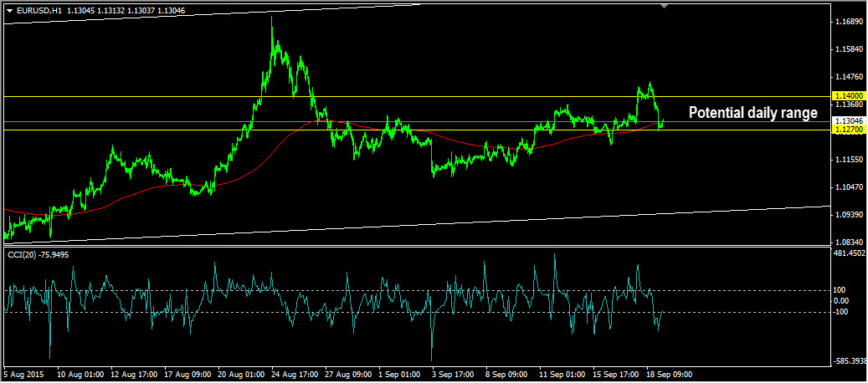Screen dimensions: 868x383
Task: Click CCI scale minimum -585.3938
Action: [850, 361]
